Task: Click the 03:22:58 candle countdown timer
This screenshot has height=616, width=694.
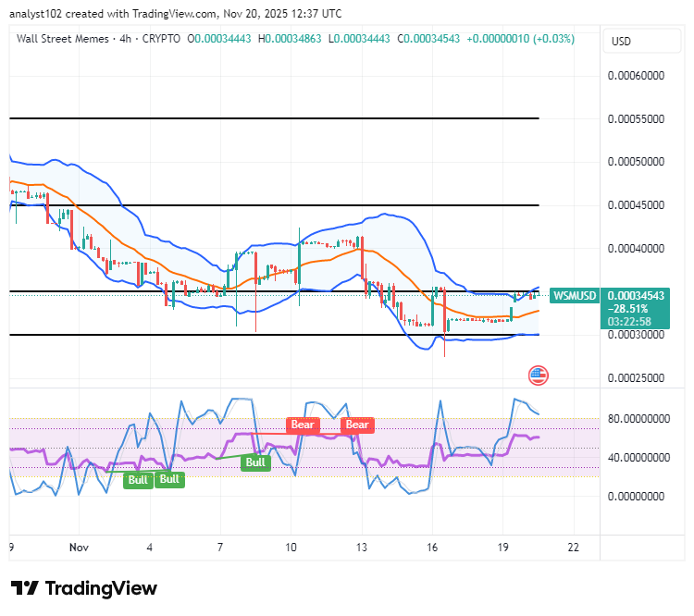Action: pyautogui.click(x=629, y=322)
